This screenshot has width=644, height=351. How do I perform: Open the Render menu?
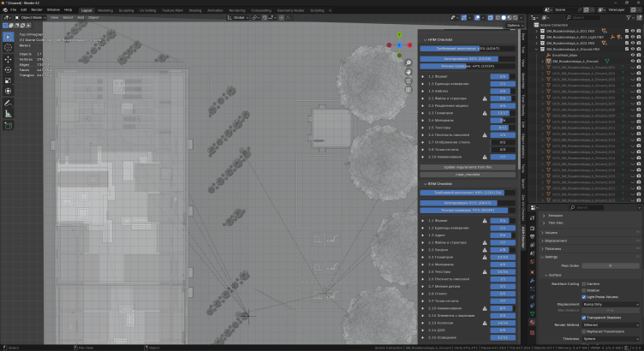[x=38, y=10]
